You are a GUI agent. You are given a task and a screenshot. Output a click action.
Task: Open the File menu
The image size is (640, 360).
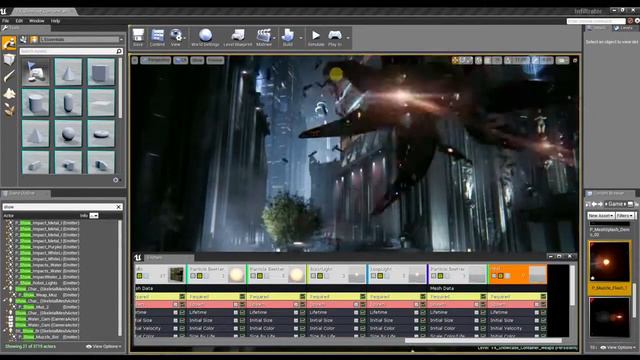pyautogui.click(x=5, y=21)
